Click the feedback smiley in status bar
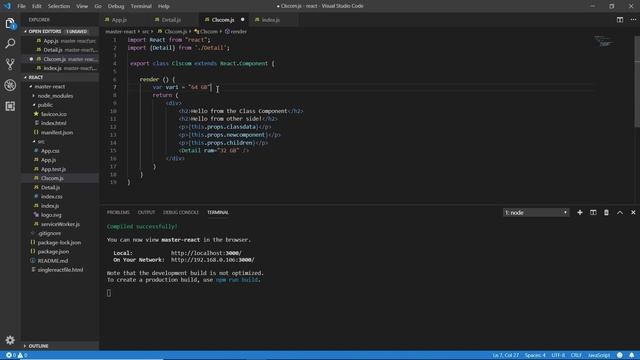Viewport: 640px width, 360px height. [620, 355]
